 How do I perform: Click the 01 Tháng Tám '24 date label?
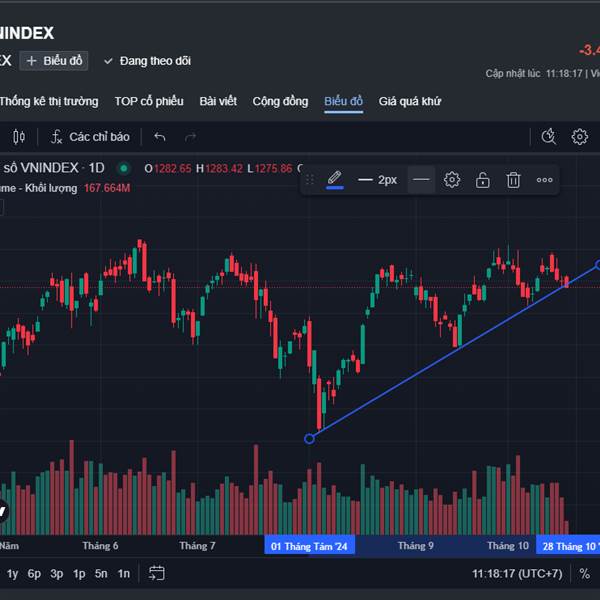click(x=309, y=546)
